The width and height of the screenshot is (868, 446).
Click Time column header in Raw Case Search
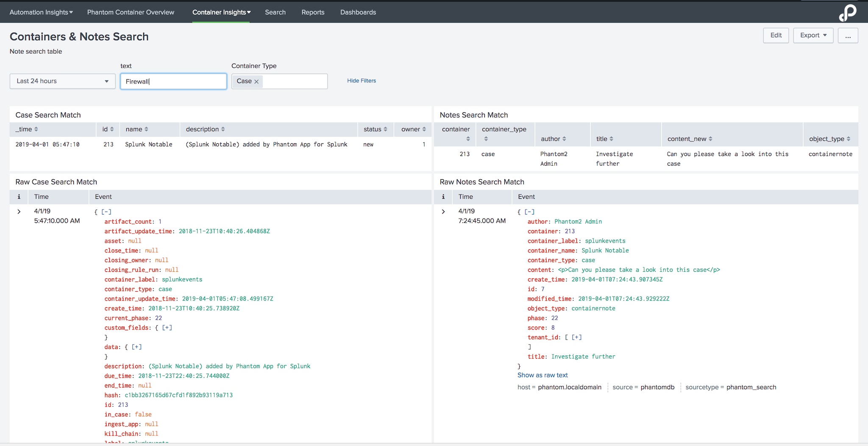pyautogui.click(x=41, y=197)
